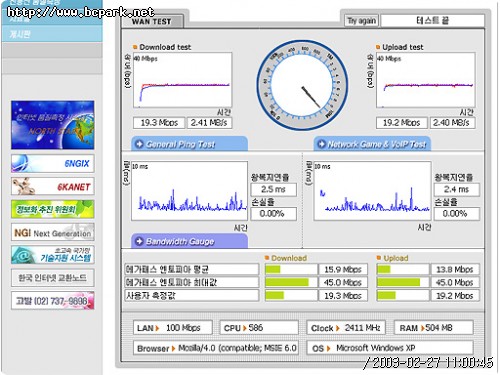Click the 15.9 Mbps download bar
Screen dimensions: 500x375
[291, 269]
